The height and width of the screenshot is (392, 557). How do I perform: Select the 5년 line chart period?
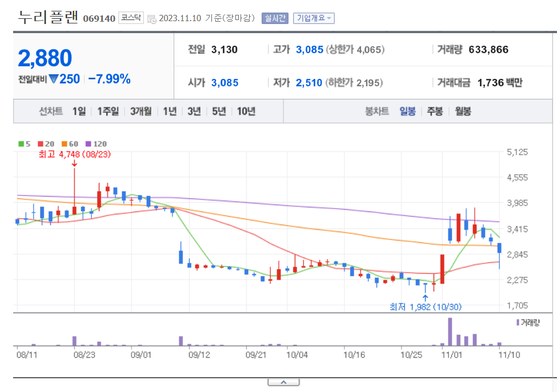click(x=219, y=111)
